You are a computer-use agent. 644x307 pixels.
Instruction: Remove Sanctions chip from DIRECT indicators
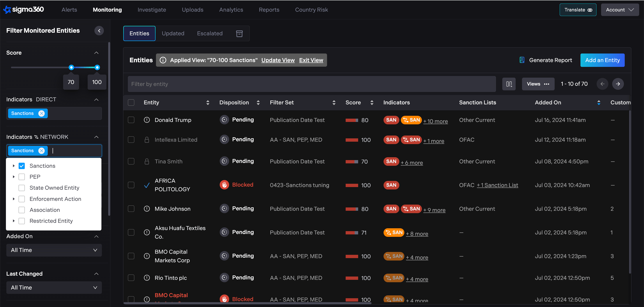(41, 113)
